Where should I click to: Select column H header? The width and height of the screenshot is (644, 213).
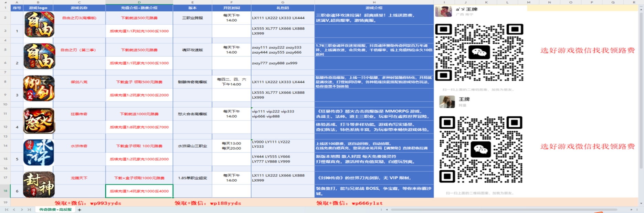tap(374, 2)
